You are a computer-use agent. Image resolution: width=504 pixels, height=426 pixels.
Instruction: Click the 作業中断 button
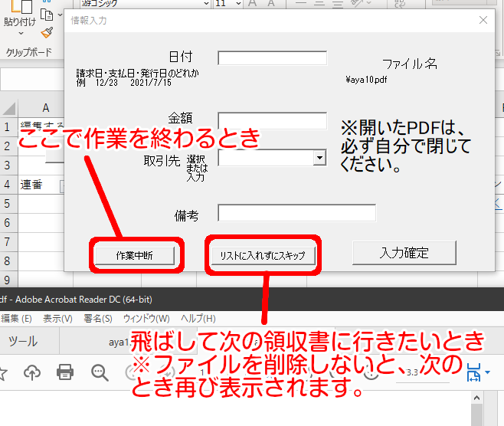pyautogui.click(x=135, y=256)
